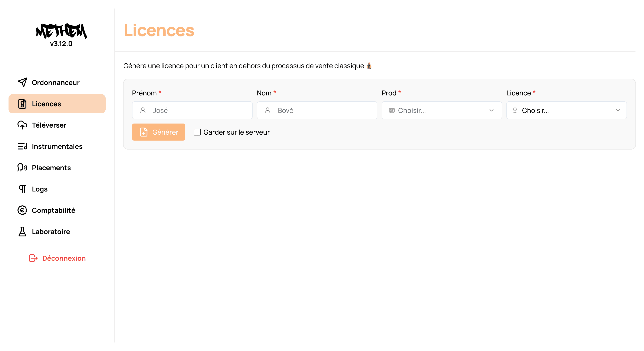Enable the Garder sur le serveur checkbox
644x351 pixels.
197,132
